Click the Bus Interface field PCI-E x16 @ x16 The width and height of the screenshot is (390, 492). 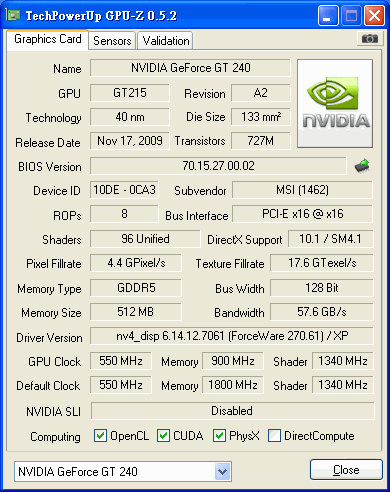click(x=302, y=214)
